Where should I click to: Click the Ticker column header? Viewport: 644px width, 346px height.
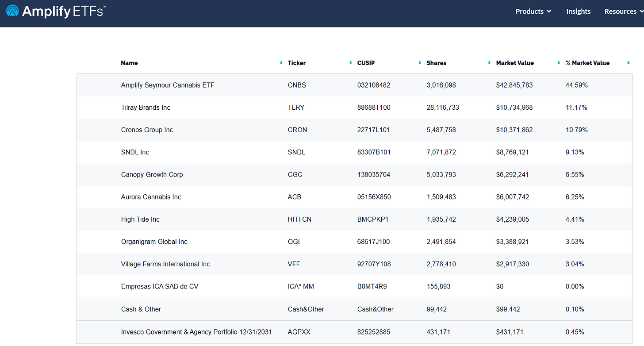296,63
